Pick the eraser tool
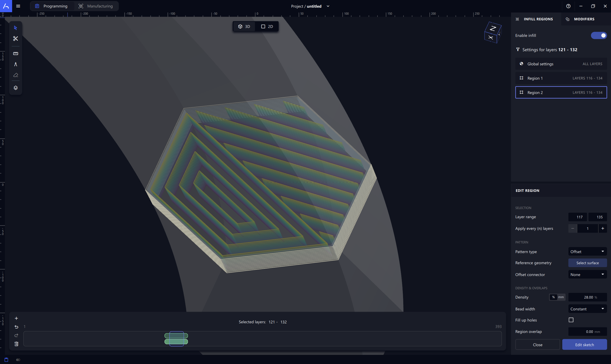This screenshot has width=611, height=364. [16, 75]
